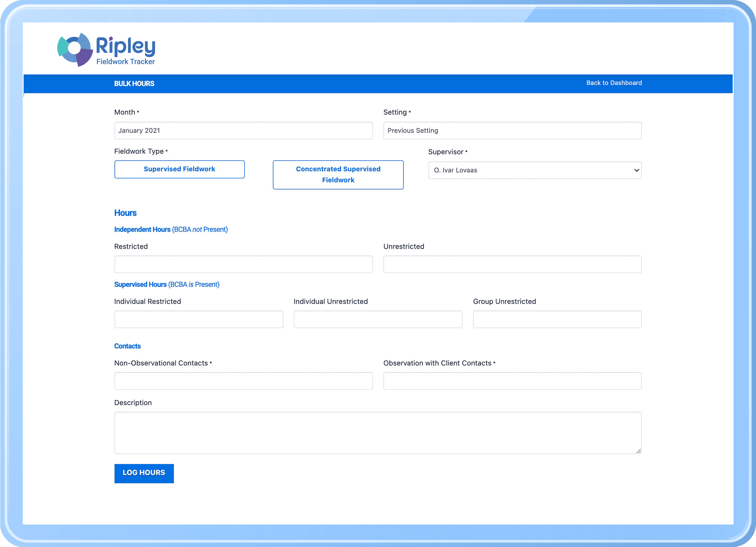Click the Individual Restricted hours input
This screenshot has width=756, height=547.
199,319
